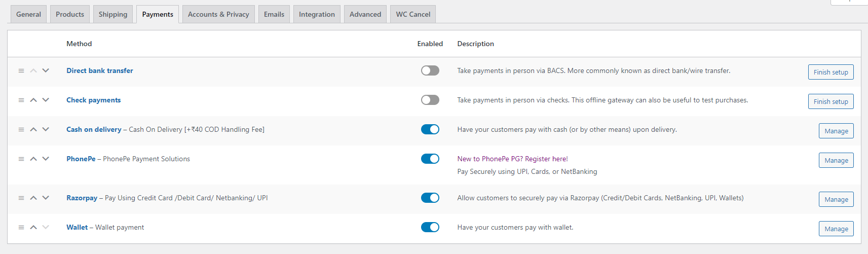Open the Check payments link
The height and width of the screenshot is (254, 868).
pos(94,100)
